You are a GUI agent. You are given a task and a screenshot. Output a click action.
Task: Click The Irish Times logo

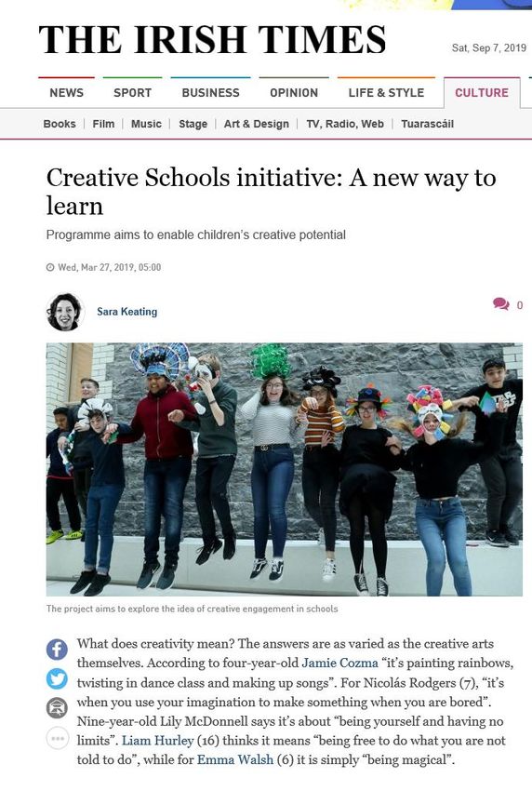212,39
